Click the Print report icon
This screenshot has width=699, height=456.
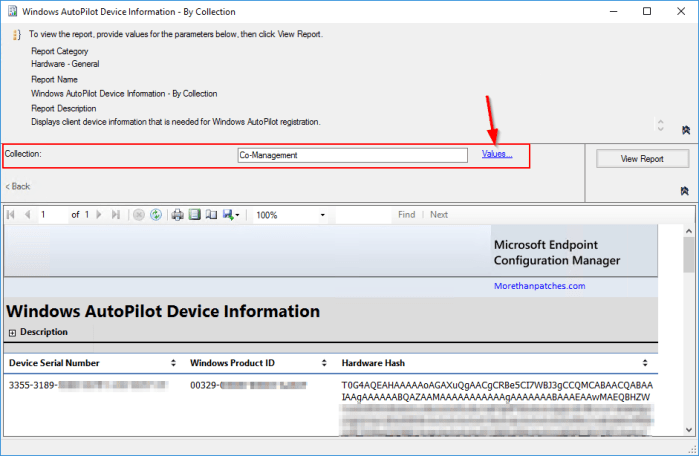point(177,215)
